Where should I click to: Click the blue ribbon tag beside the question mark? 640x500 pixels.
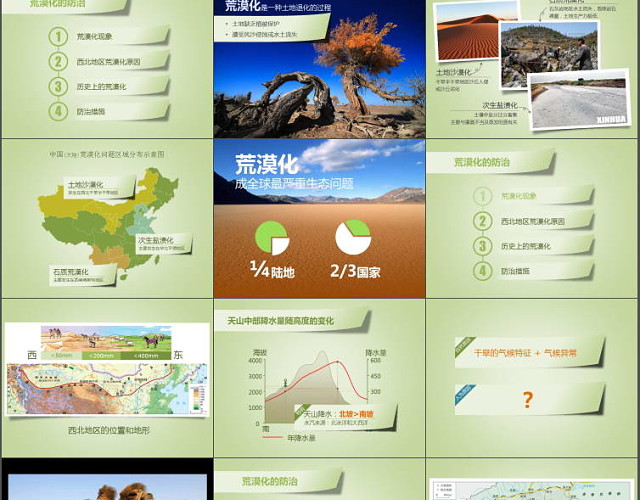coord(464,394)
